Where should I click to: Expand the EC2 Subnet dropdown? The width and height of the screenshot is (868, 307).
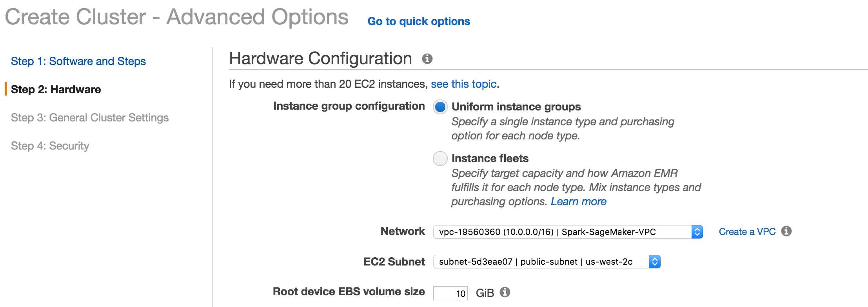point(546,262)
